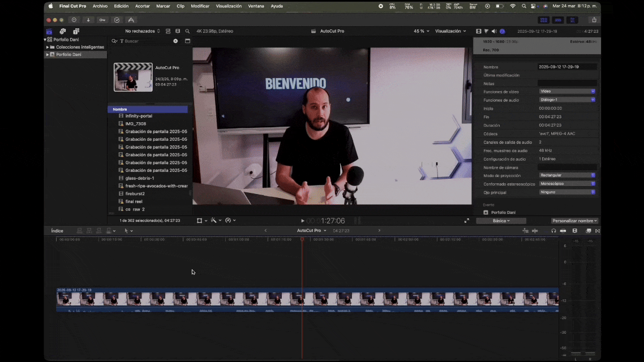
Task: Open the titles and generators sidebar
Action: [76, 31]
